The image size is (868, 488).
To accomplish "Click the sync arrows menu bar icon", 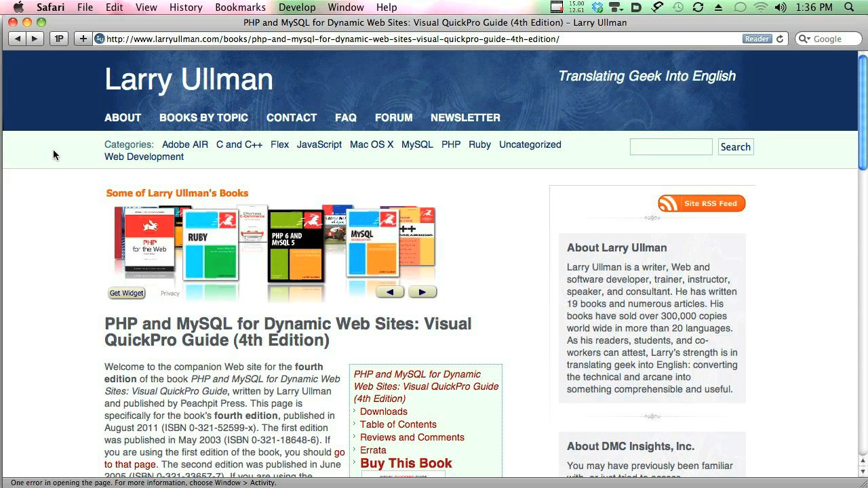I will (x=698, y=7).
